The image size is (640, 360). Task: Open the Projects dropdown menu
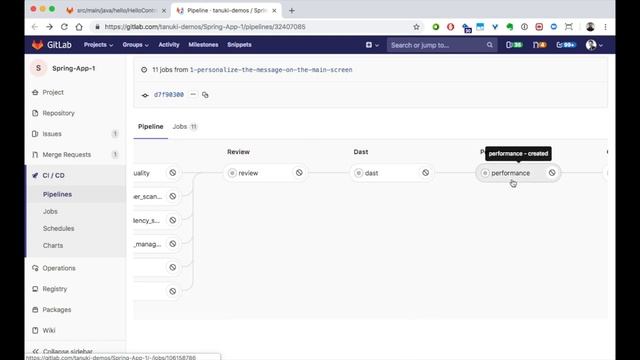pos(98,45)
